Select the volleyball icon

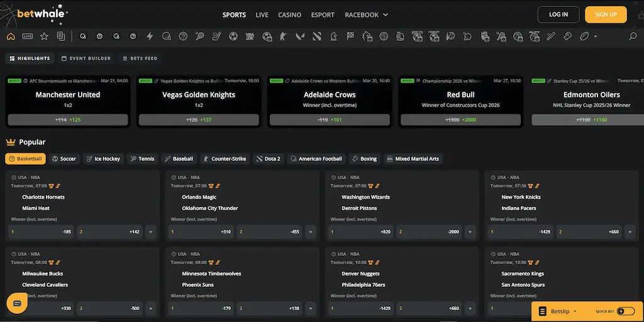pos(384,36)
